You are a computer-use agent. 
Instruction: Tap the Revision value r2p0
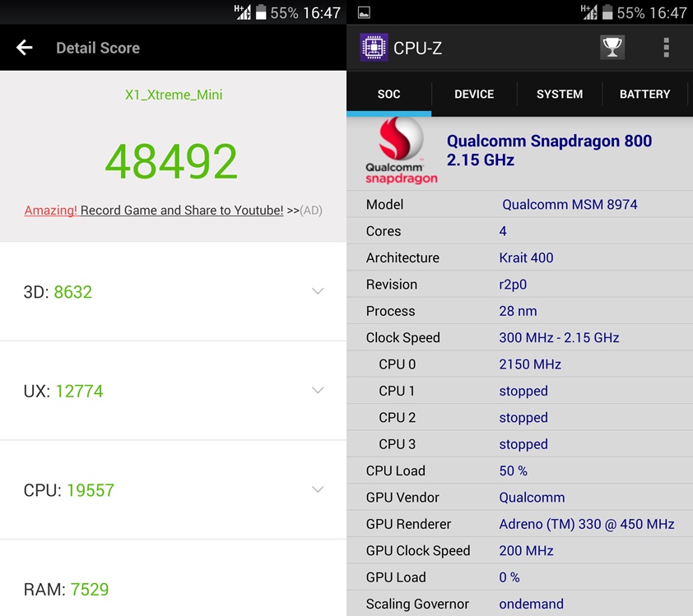[x=513, y=285]
